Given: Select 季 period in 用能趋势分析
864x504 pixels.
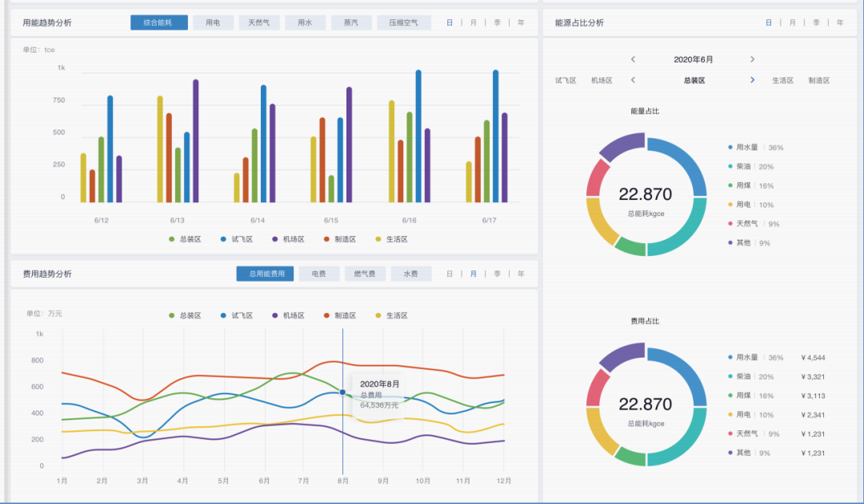Looking at the screenshot, I should pos(498,22).
